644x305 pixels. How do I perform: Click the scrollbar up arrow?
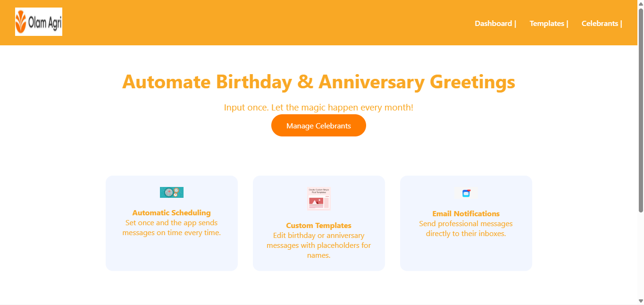[641, 4]
